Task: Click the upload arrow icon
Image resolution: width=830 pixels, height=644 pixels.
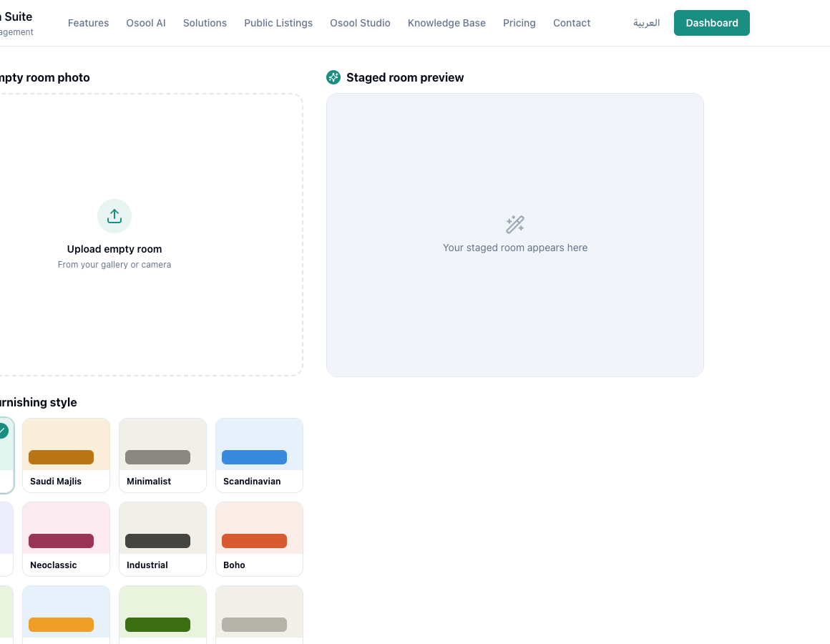Action: pos(114,216)
